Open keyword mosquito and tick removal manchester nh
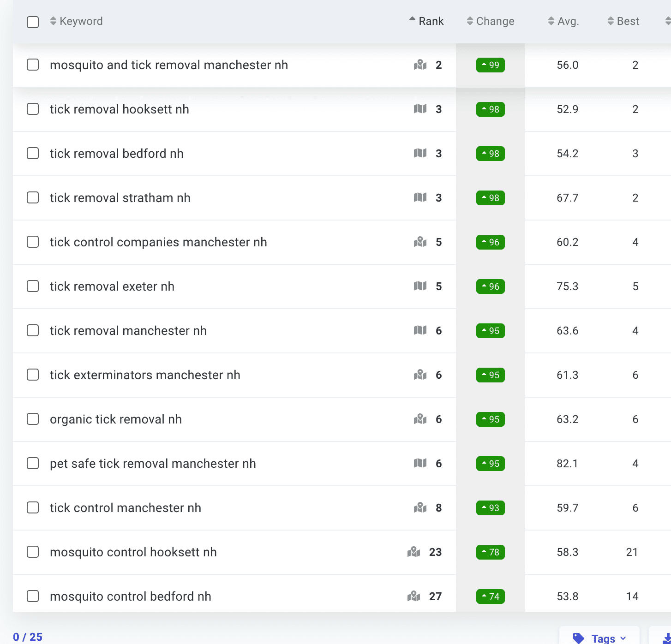The image size is (671, 644). tap(169, 65)
